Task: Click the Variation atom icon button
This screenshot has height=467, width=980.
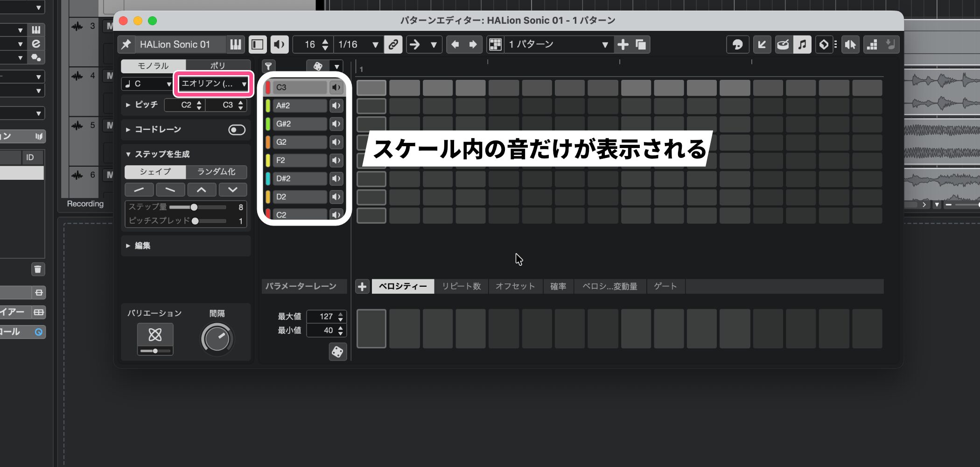Action: (x=155, y=335)
